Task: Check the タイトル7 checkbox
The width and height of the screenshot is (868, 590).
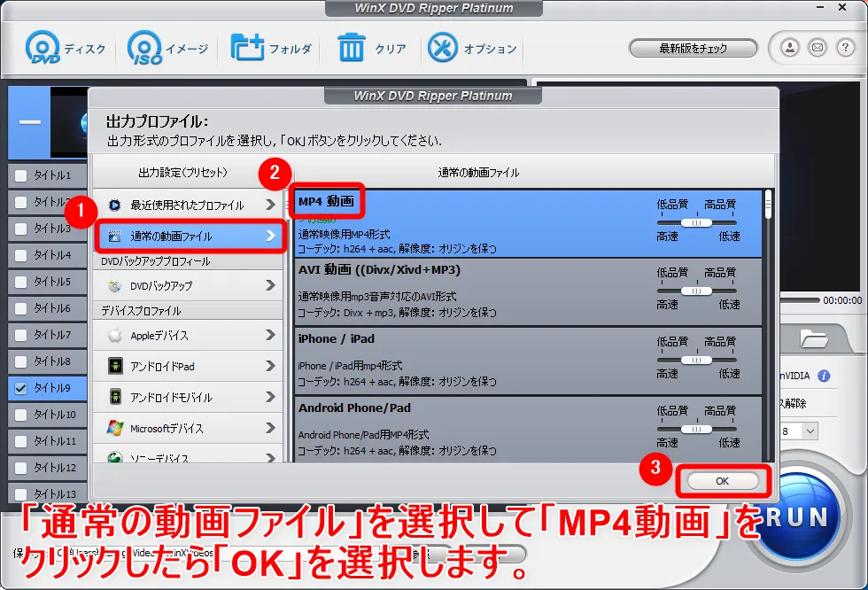Action: tap(20, 335)
